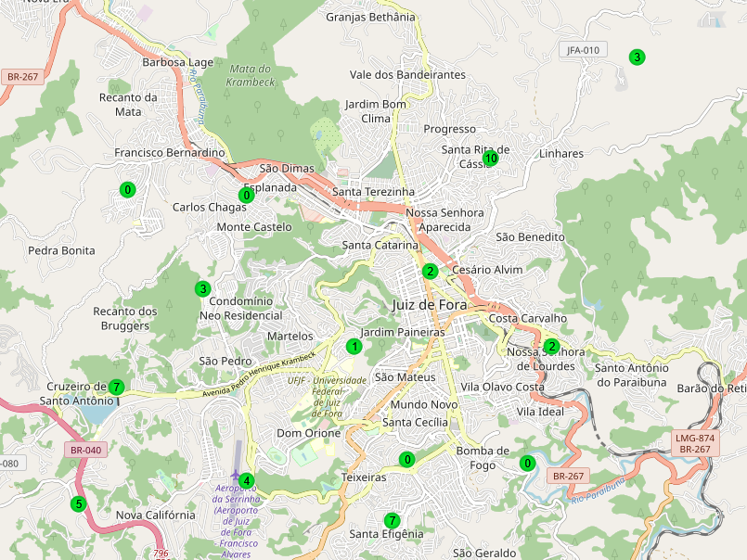Select marker 2 near Cesário Alvim
747x560 pixels.
pyautogui.click(x=430, y=272)
